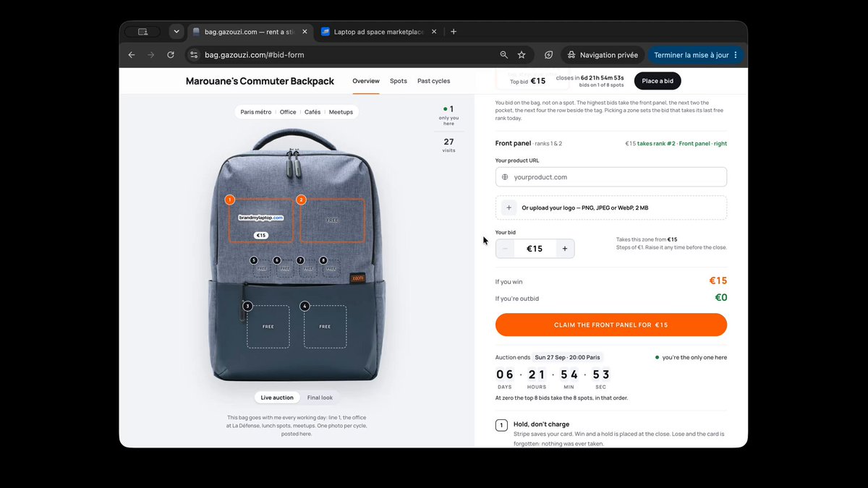Open the Spots page tab
868x488 pixels.
(399, 81)
